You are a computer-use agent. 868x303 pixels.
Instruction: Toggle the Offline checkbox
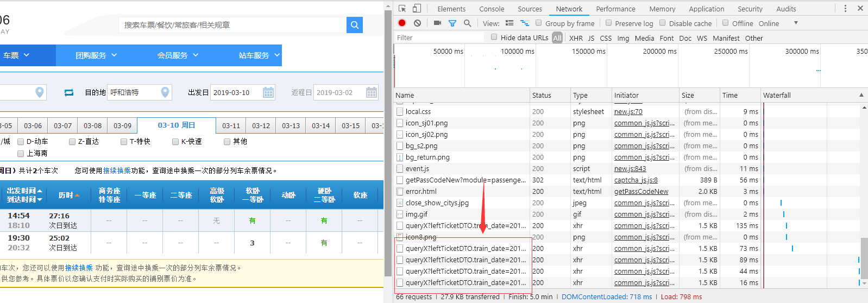[x=725, y=23]
